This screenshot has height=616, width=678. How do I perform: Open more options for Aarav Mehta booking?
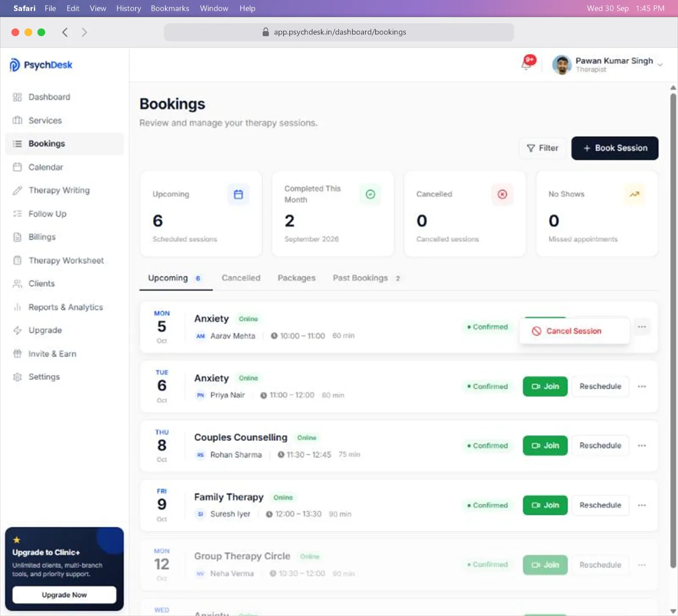642,327
